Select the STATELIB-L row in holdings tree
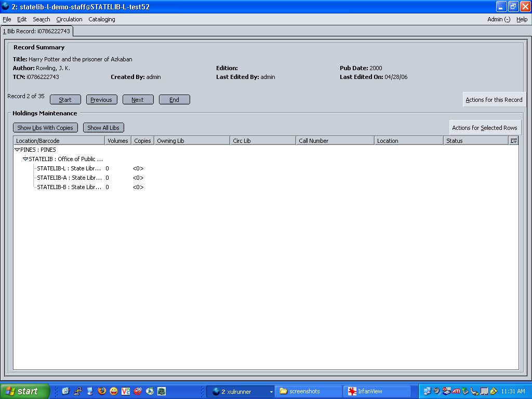The width and height of the screenshot is (532, 399). pos(69,168)
